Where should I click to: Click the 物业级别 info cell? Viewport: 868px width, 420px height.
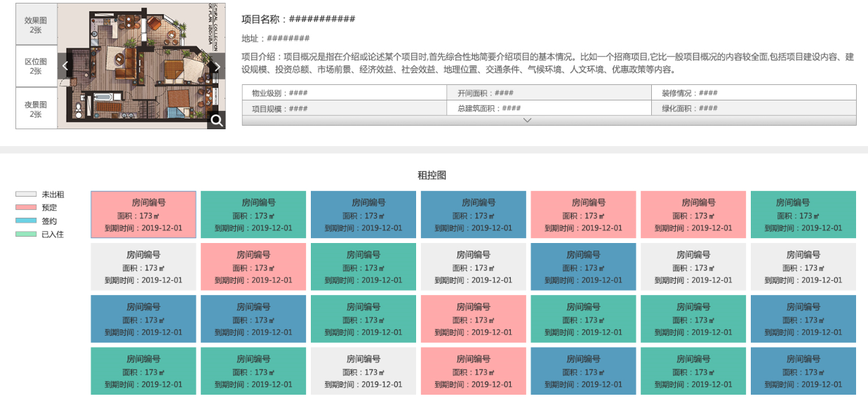344,93
